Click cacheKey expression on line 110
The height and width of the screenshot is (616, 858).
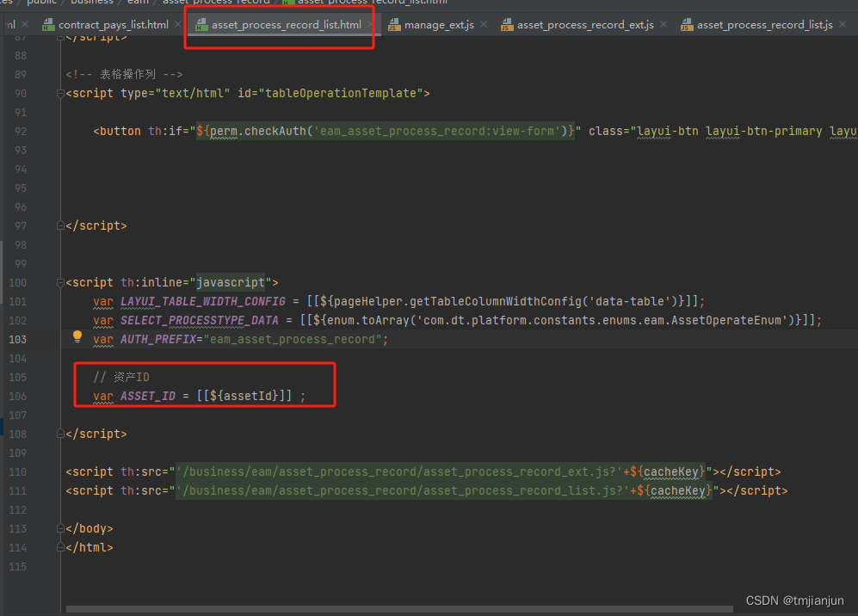pyautogui.click(x=668, y=471)
